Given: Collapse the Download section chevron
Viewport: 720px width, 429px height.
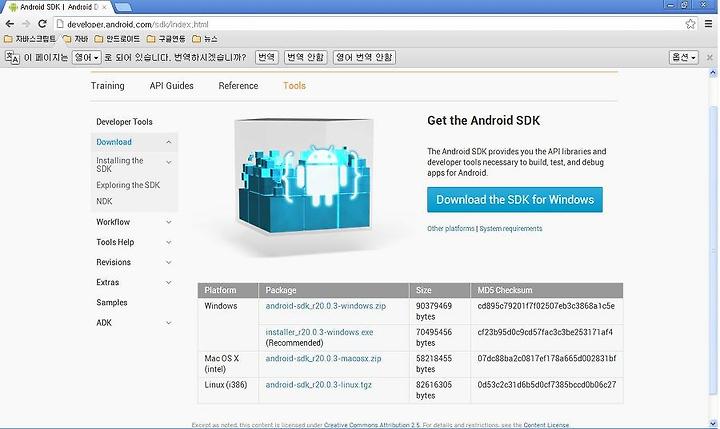Looking at the screenshot, I should click(169, 142).
